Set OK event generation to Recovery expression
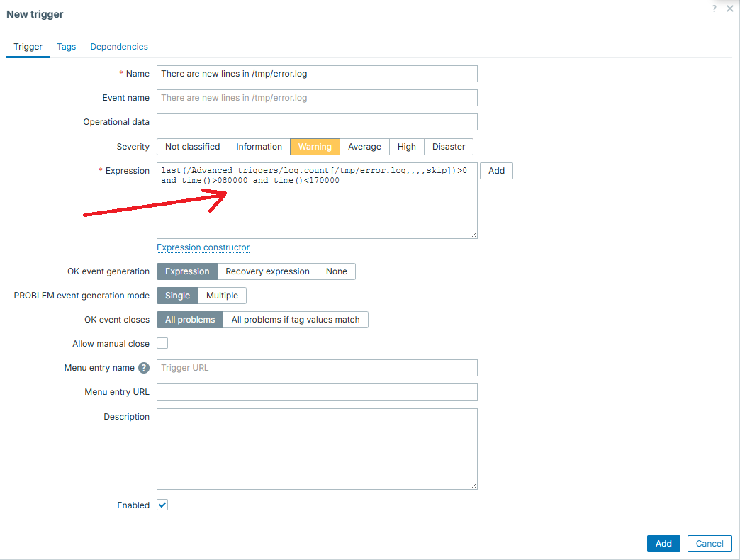The height and width of the screenshot is (560, 740). (267, 271)
